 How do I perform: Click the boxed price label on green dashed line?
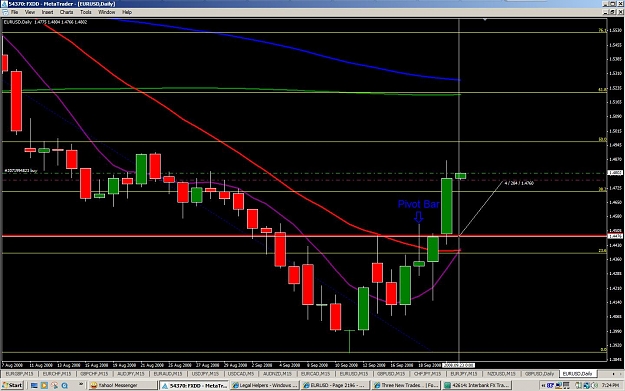pyautogui.click(x=615, y=173)
